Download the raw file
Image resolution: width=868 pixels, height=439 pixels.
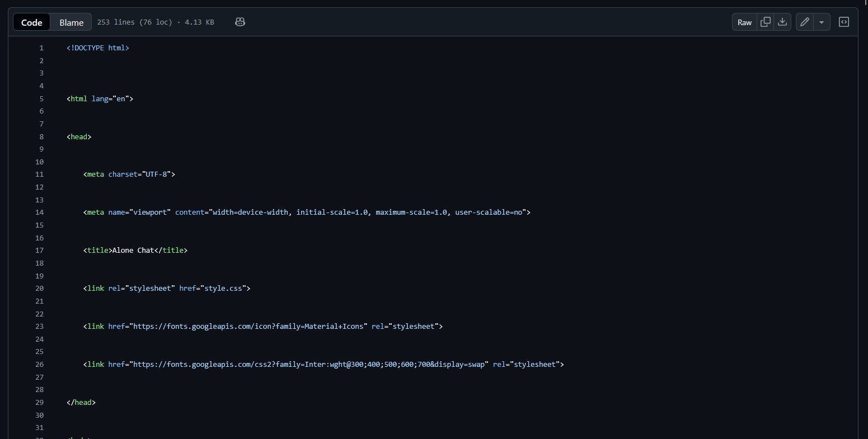(x=782, y=22)
